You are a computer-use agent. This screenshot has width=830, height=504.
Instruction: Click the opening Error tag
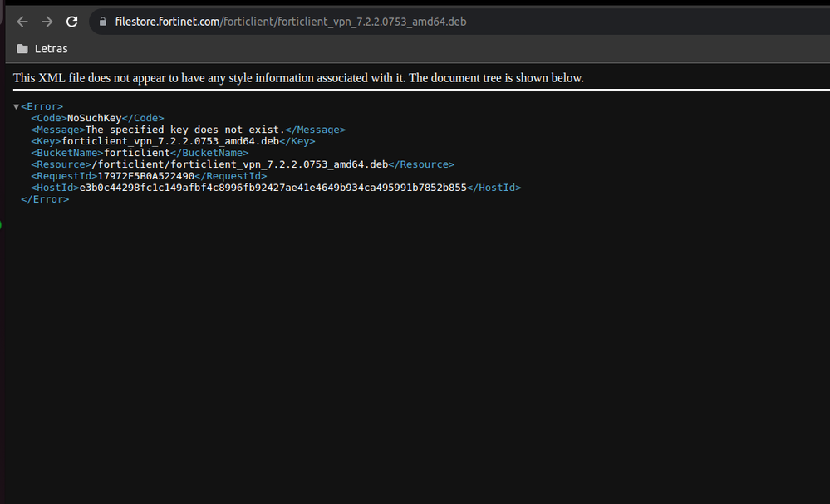click(42, 107)
